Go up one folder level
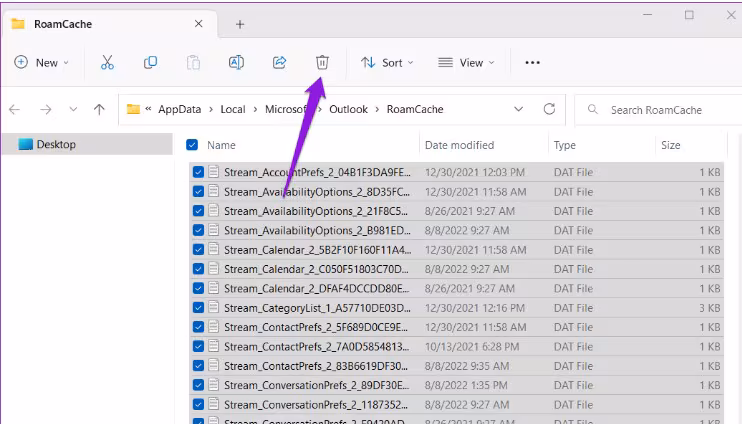Image resolution: width=742 pixels, height=424 pixels. [99, 110]
